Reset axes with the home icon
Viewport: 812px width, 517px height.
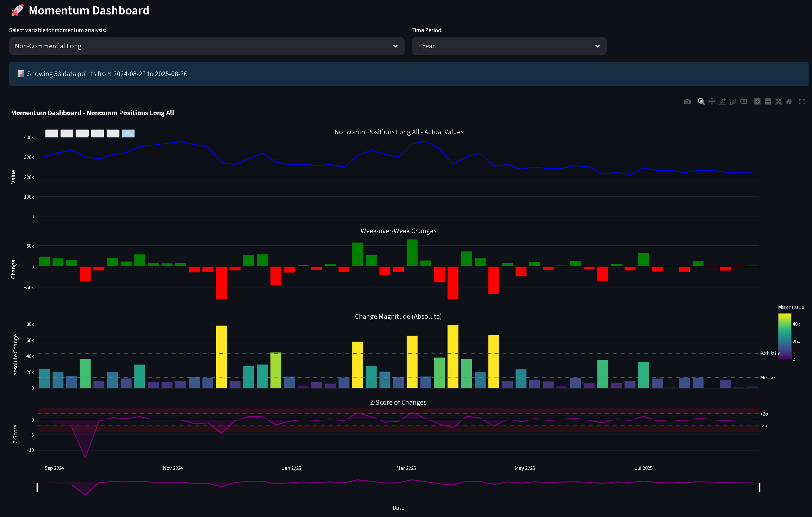tap(789, 102)
